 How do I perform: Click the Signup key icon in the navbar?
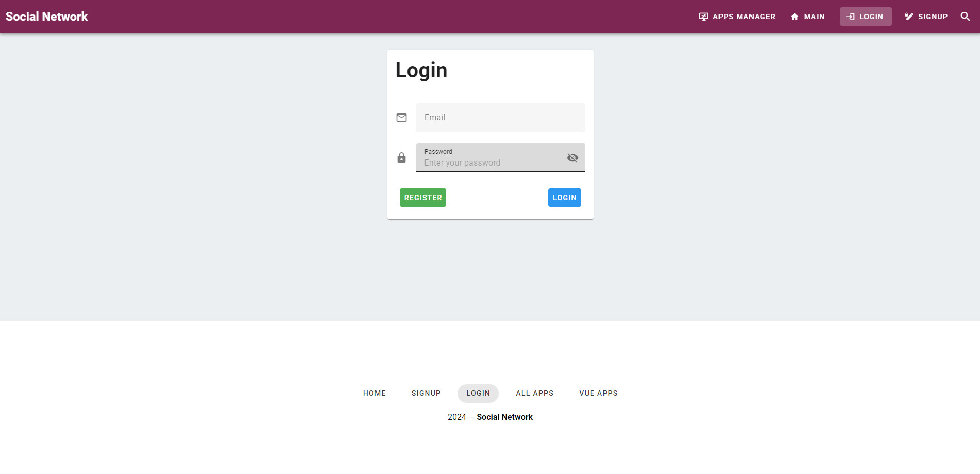tap(908, 16)
